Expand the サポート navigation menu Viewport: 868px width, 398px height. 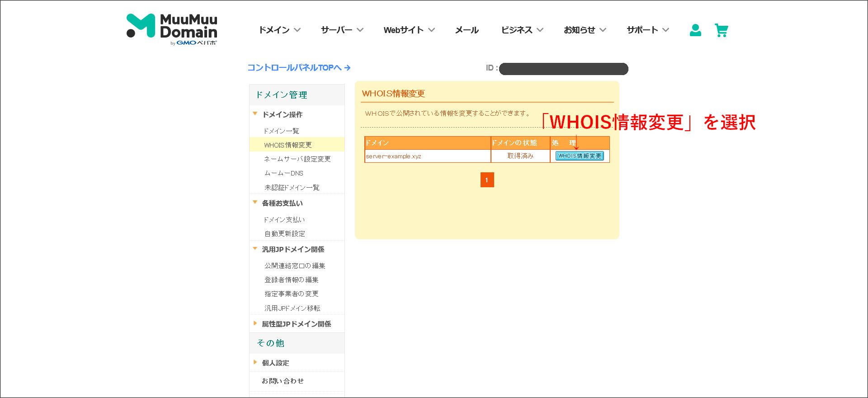tap(648, 30)
